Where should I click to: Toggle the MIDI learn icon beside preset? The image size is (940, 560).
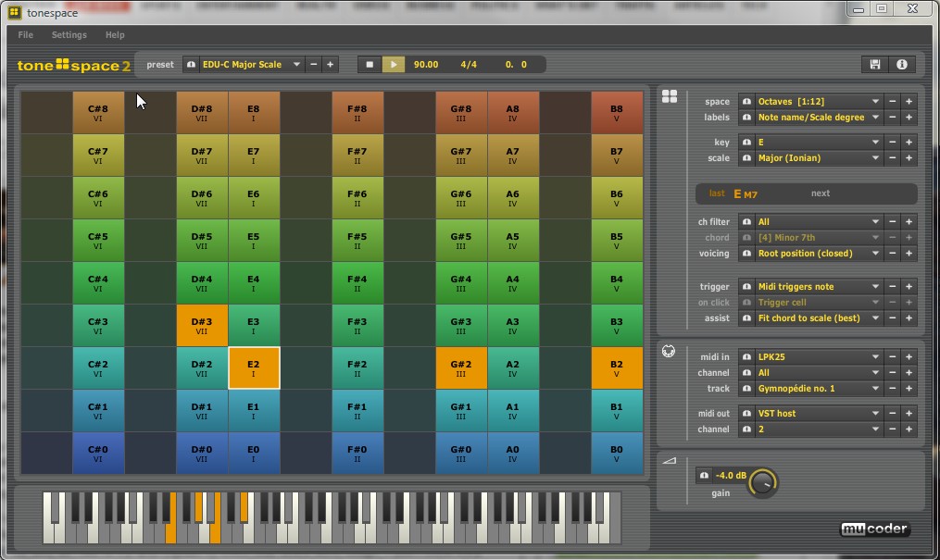coord(191,64)
